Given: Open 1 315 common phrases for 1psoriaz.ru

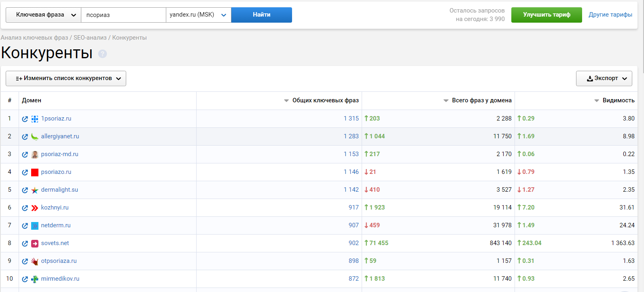Looking at the screenshot, I should (x=351, y=118).
